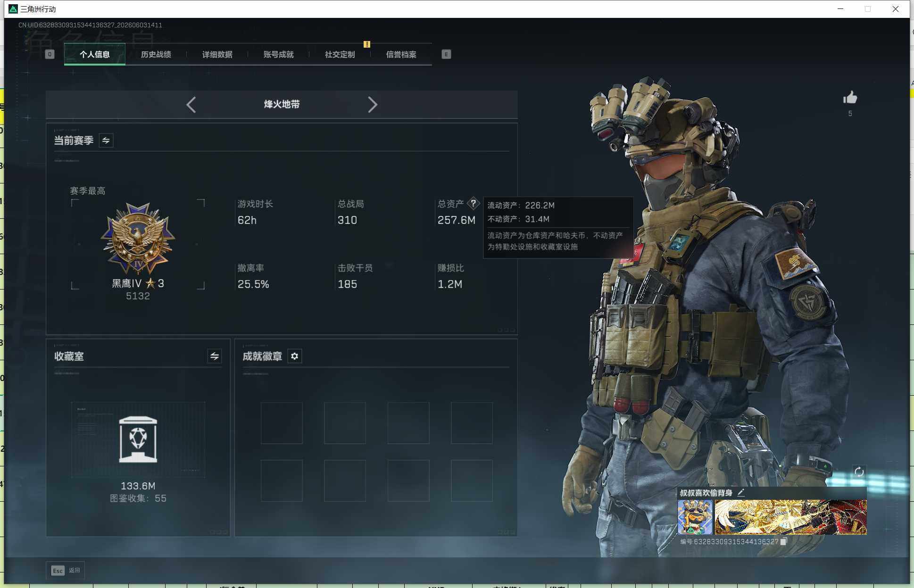
Task: Click the player avatar image
Action: [695, 517]
